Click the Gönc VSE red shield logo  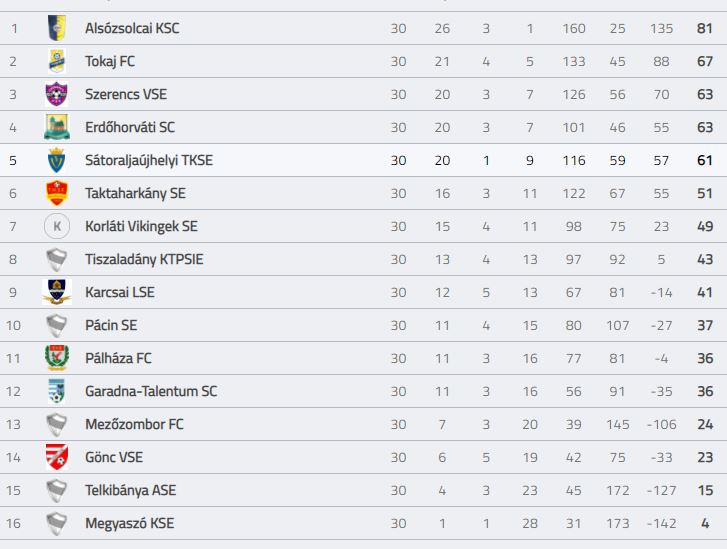57,457
